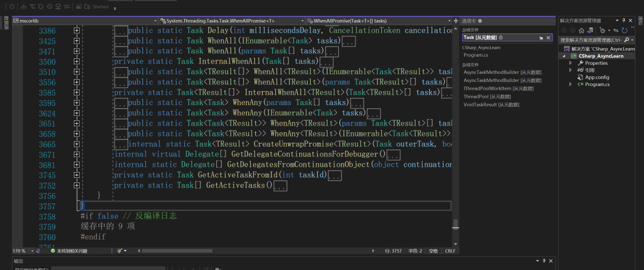The image size is (644, 270).
Task: Expand collapsed code at line 3595
Action: click(x=76, y=103)
